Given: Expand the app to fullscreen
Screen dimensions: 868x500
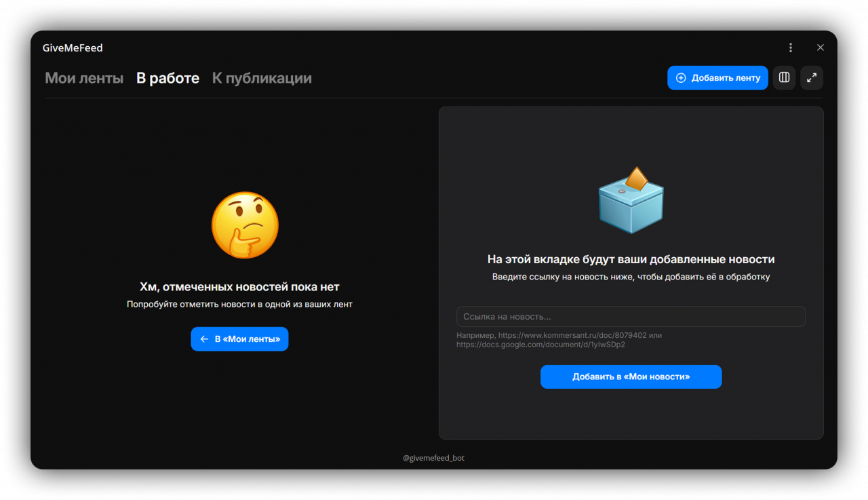Looking at the screenshot, I should tap(811, 78).
